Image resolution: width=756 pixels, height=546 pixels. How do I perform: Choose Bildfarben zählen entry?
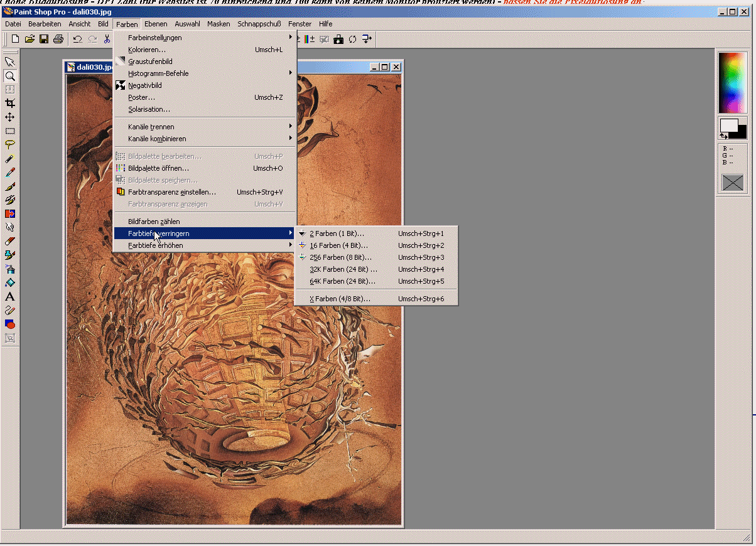click(x=204, y=222)
